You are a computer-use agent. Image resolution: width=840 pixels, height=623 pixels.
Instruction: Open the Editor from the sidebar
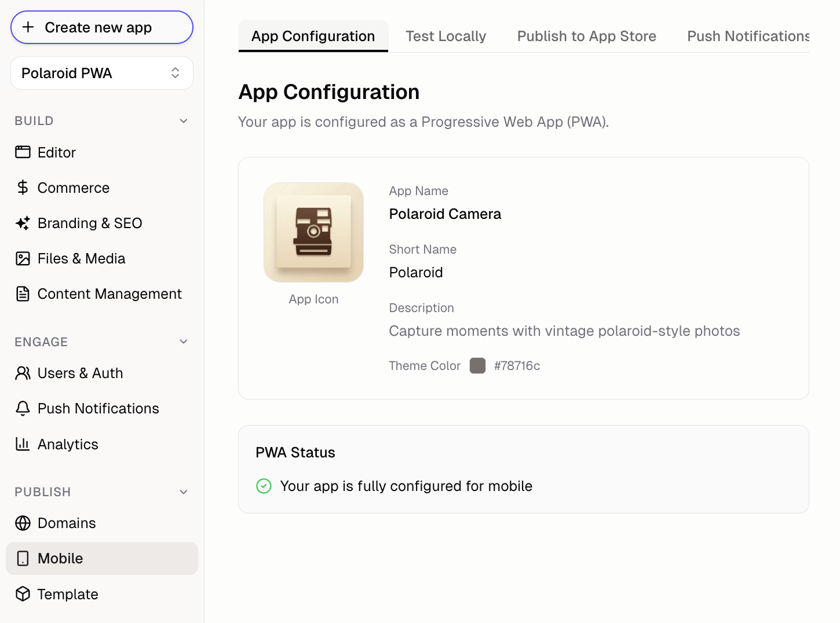23,152
